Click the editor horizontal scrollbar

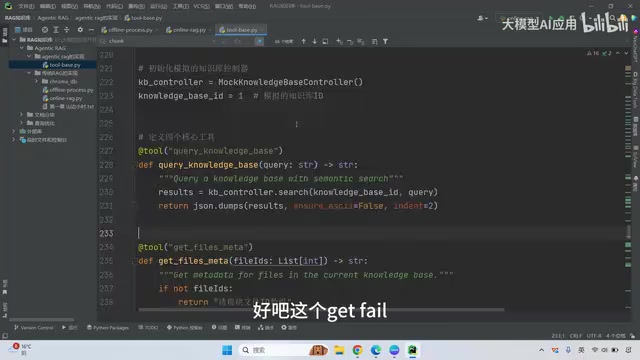coord(321,310)
